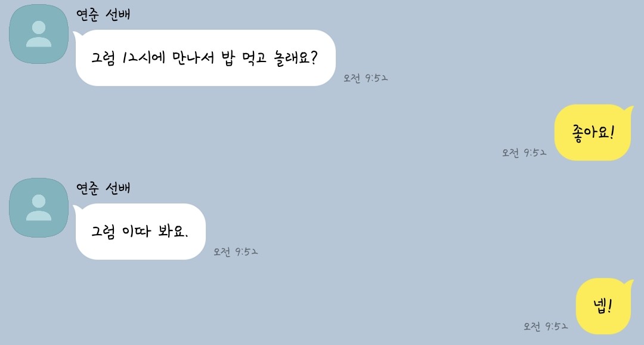Click the pointed tail of the 좋아요! bubble
644x345 pixels.
click(x=629, y=109)
